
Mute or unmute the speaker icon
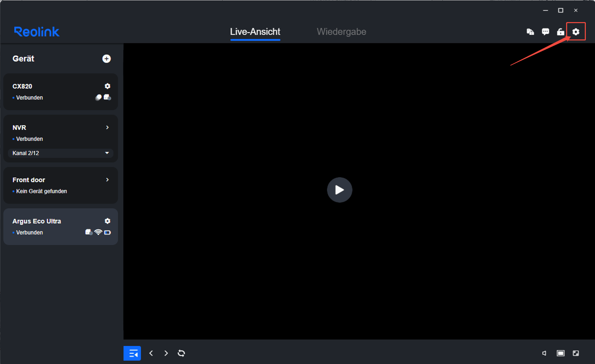click(x=544, y=353)
